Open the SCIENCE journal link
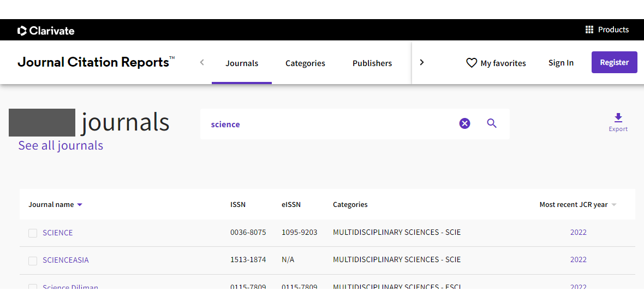The height and width of the screenshot is (308, 644). click(57, 233)
